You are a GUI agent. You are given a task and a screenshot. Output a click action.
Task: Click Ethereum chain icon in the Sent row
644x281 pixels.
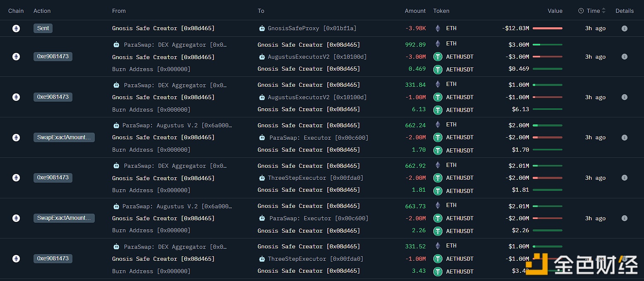16,29
